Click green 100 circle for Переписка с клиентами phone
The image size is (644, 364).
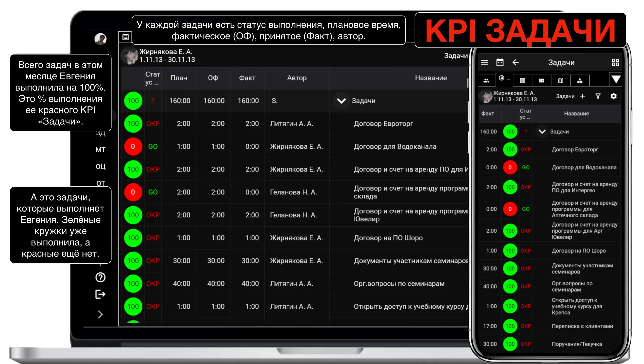tap(510, 326)
